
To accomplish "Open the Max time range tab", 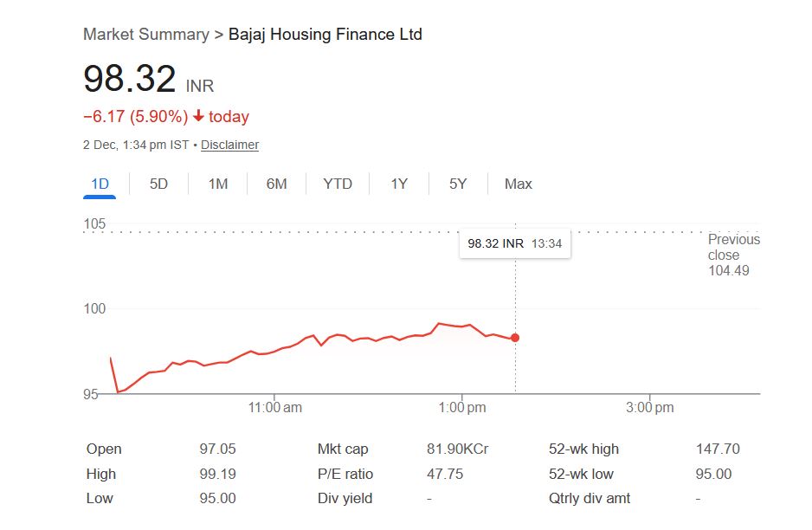I will 519,184.
